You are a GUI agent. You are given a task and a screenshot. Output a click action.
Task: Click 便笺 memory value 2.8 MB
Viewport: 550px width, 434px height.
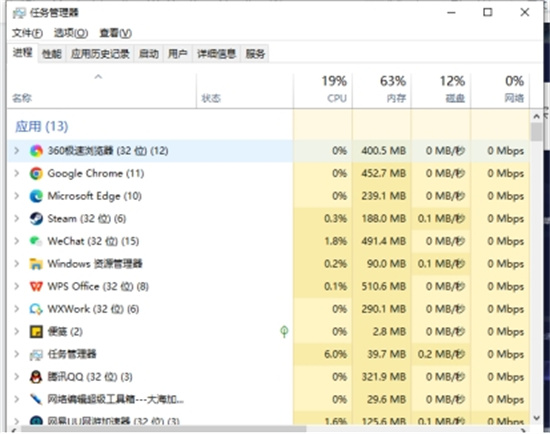pyautogui.click(x=389, y=332)
